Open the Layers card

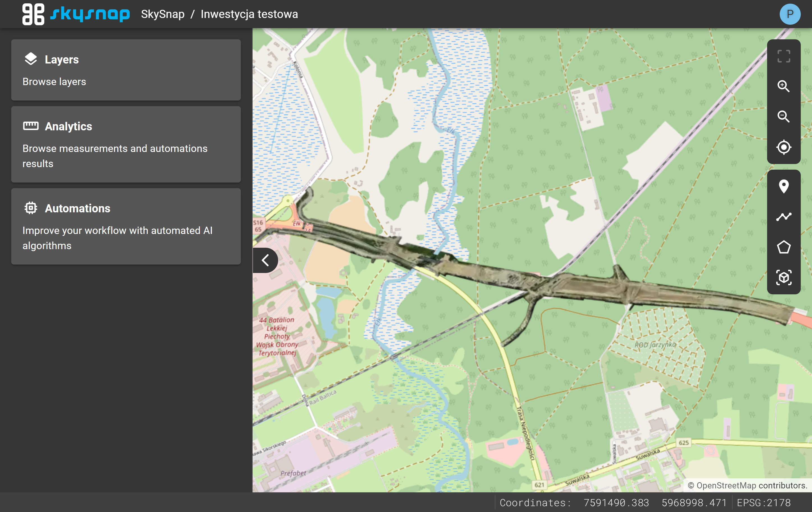pyautogui.click(x=126, y=70)
